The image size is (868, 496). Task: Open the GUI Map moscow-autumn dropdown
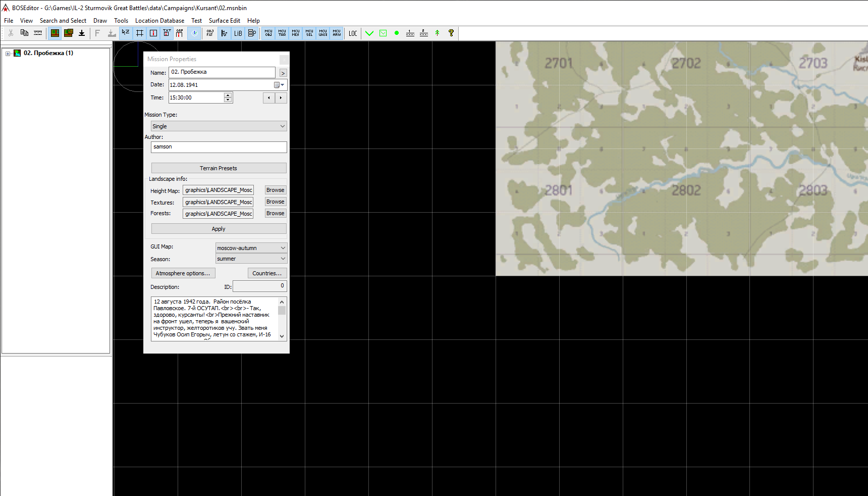pos(251,248)
